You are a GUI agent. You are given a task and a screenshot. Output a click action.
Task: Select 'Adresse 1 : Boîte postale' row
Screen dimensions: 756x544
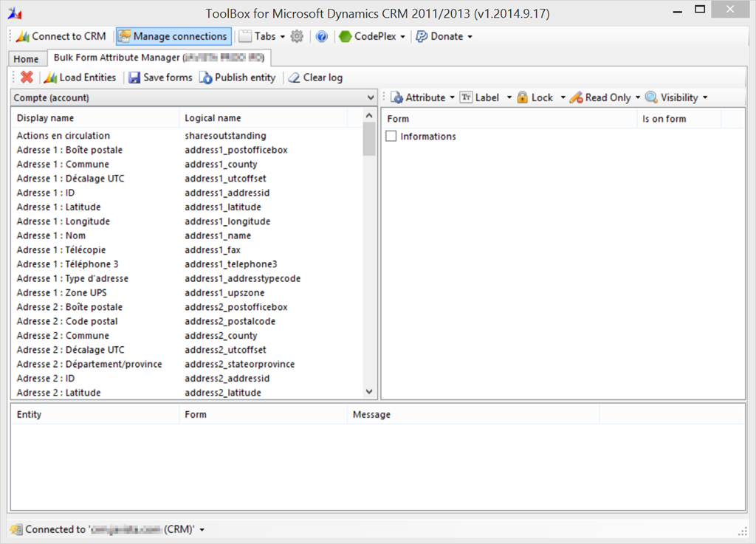(187, 150)
